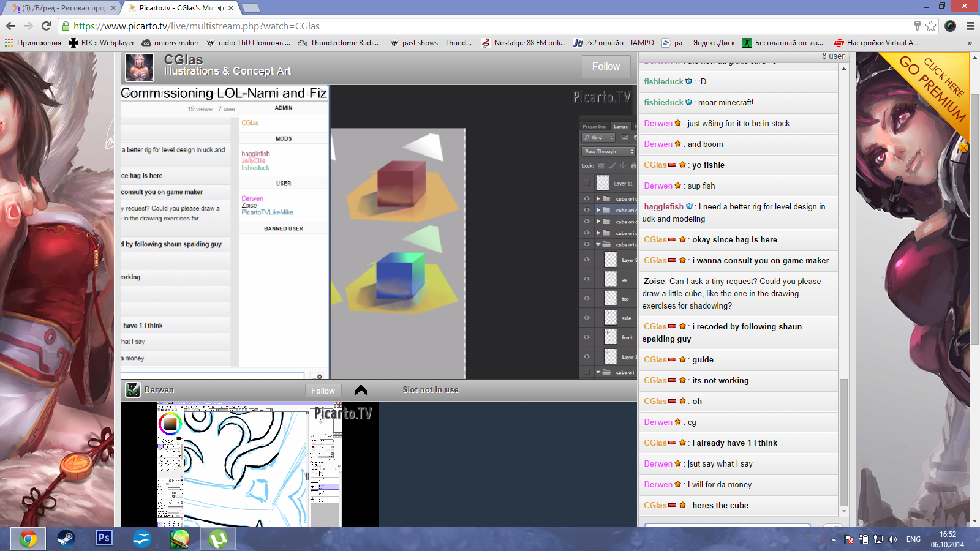Click the battery power tray icon
The height and width of the screenshot is (551, 980).
tap(864, 539)
